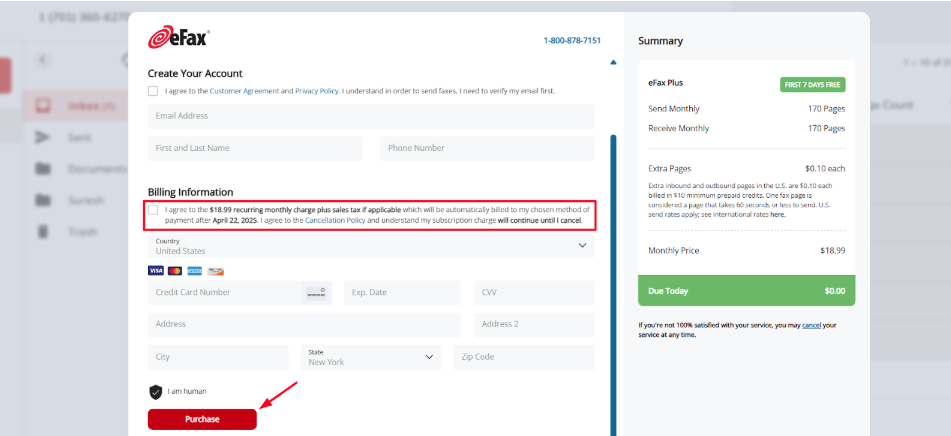This screenshot has width=951, height=436.
Task: Click the American Express card icon
Action: 195,270
